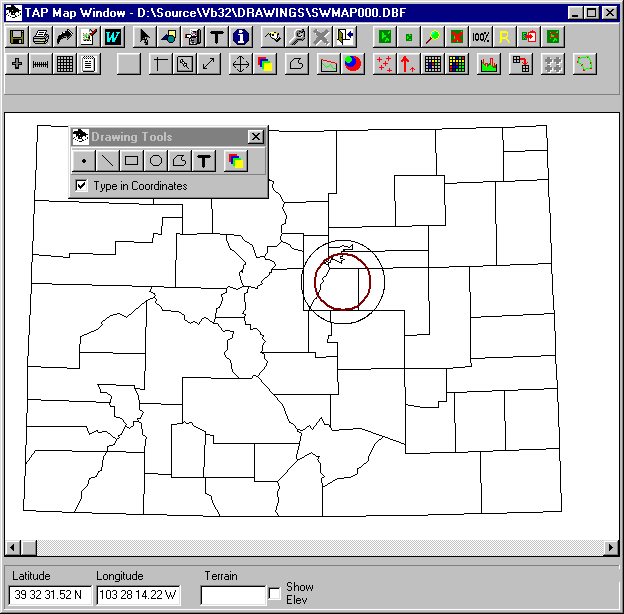Image resolution: width=624 pixels, height=614 pixels.
Task: Click the Terrain value field
Action: click(233, 595)
